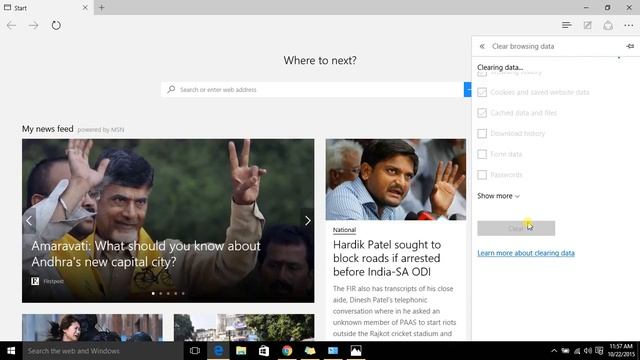Open the Windows Start button

tap(11, 351)
